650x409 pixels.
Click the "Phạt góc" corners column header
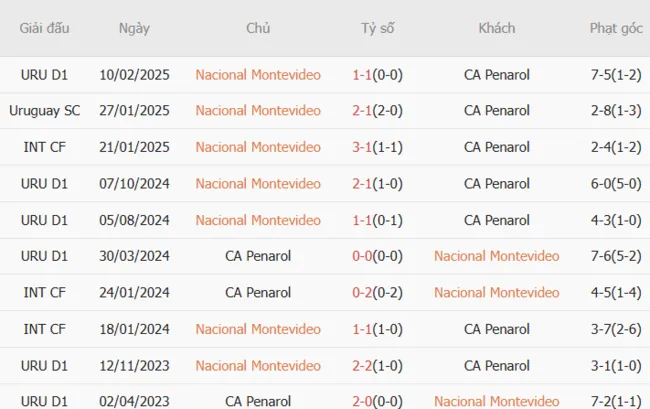(x=616, y=28)
